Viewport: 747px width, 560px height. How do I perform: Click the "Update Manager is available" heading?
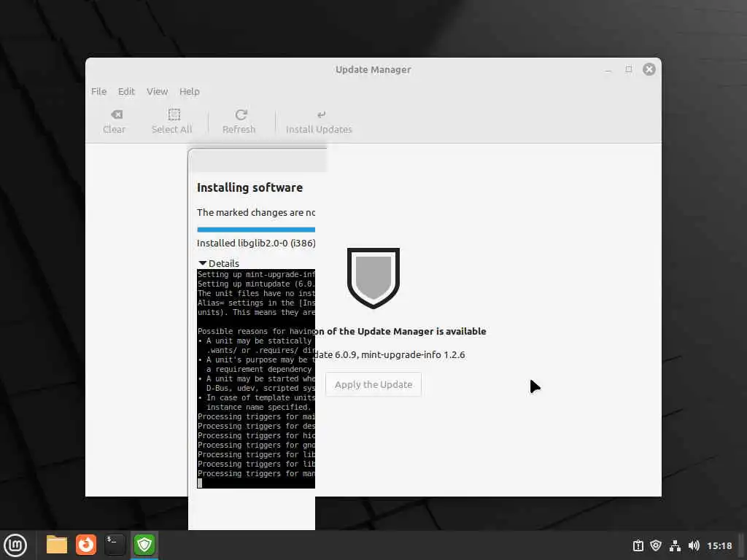tap(422, 332)
